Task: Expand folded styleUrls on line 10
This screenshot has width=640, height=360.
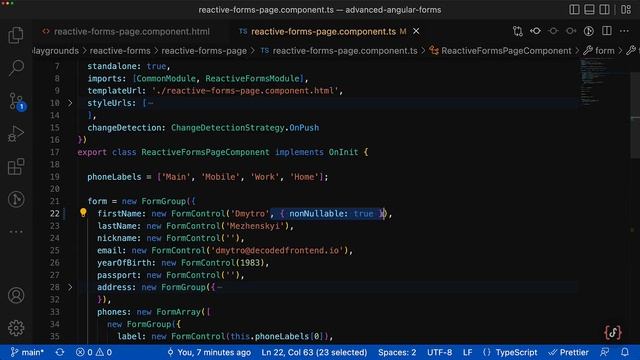Action: point(70,103)
